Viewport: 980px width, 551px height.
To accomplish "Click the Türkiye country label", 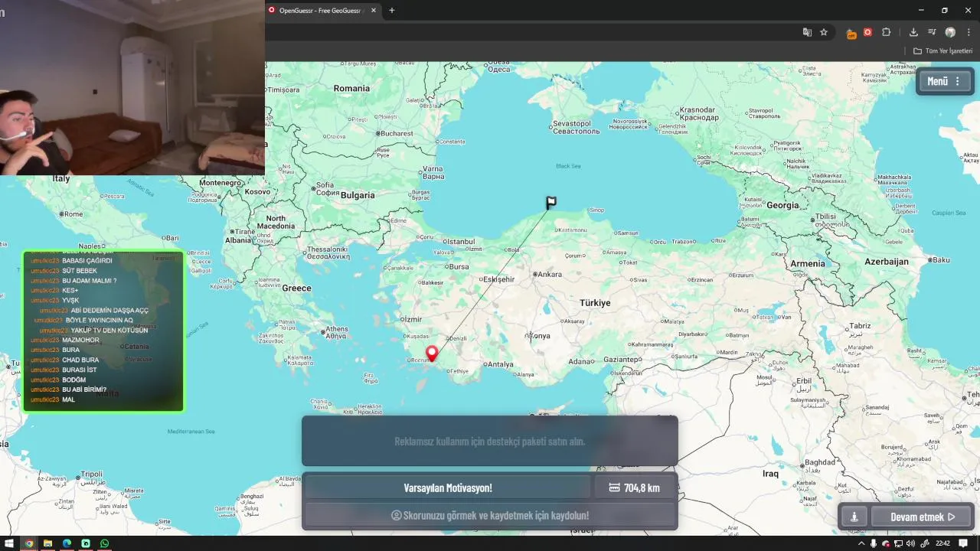I will 595,303.
